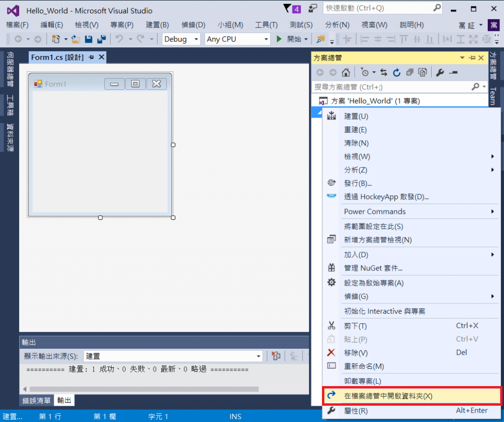Click the Undo arrow in the toolbar
The height and width of the screenshot is (422, 504).
119,39
